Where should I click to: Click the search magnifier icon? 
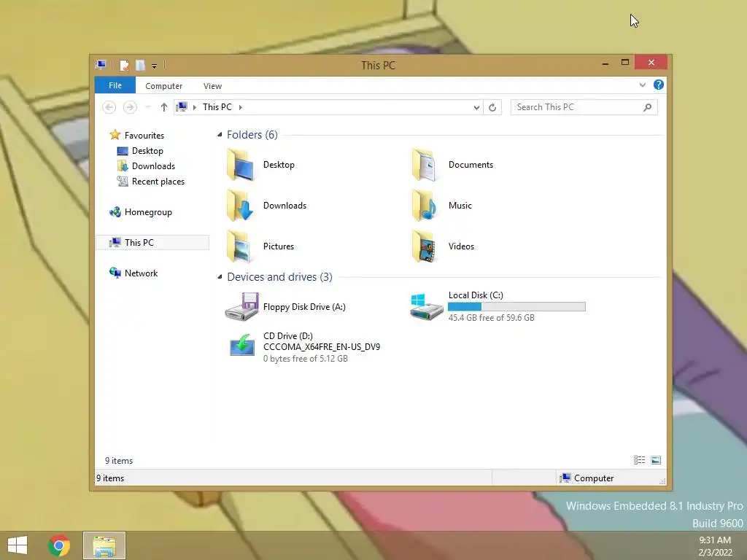coord(648,107)
